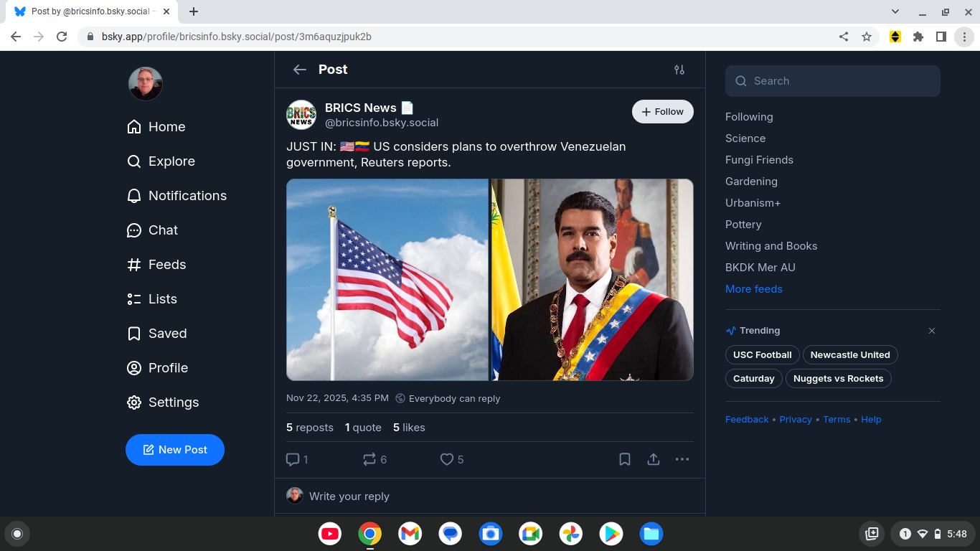Expand the More feeds link
This screenshot has height=551, width=980.
coord(753,289)
